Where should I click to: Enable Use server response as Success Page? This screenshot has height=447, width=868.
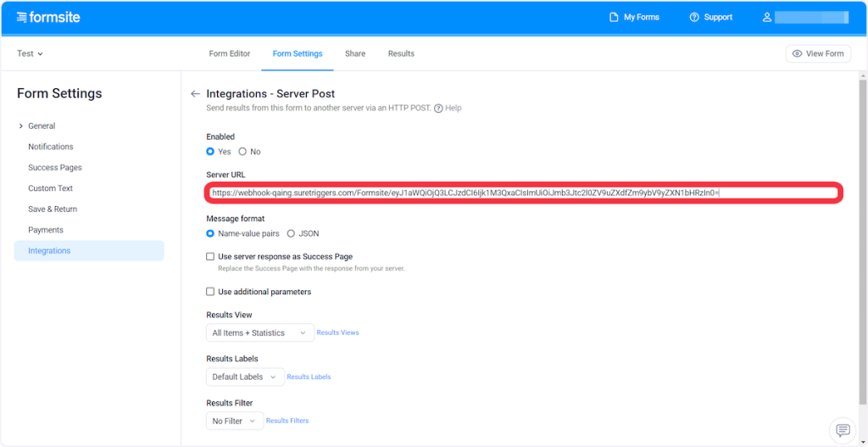click(210, 256)
